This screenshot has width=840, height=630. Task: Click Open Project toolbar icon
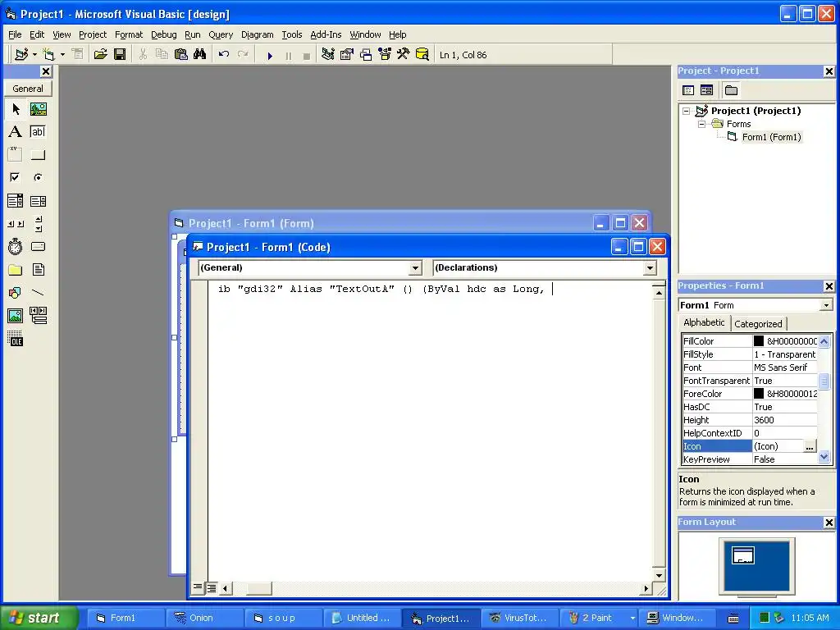(x=100, y=55)
